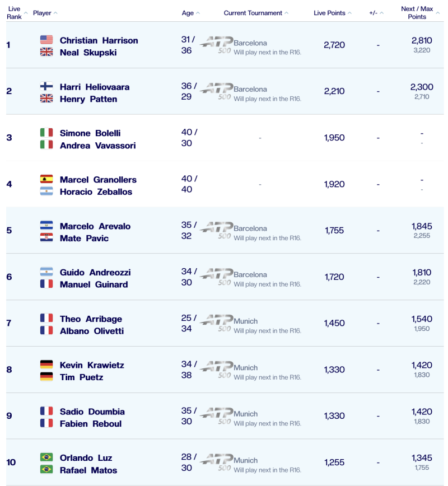Sort by the Live Points column
448x486 pixels.
[333, 13]
